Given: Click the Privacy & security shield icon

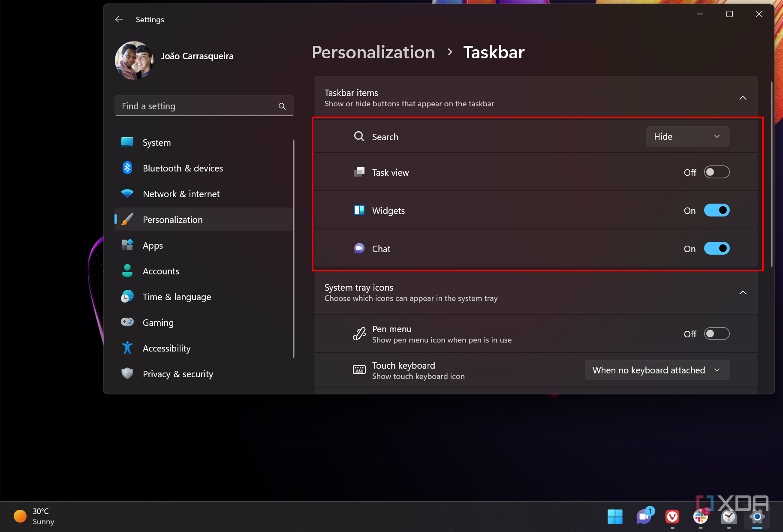Looking at the screenshot, I should [127, 373].
